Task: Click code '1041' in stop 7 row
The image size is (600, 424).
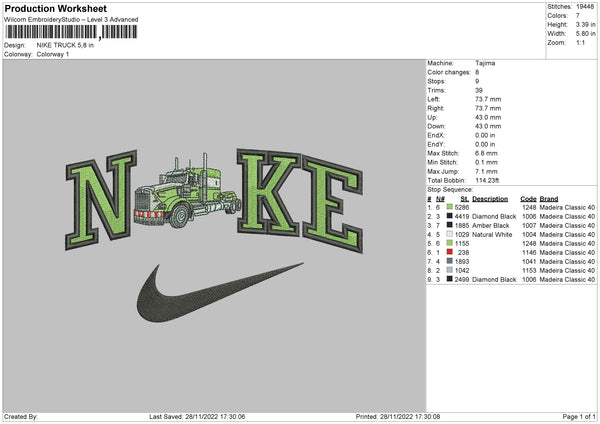Action: click(529, 261)
